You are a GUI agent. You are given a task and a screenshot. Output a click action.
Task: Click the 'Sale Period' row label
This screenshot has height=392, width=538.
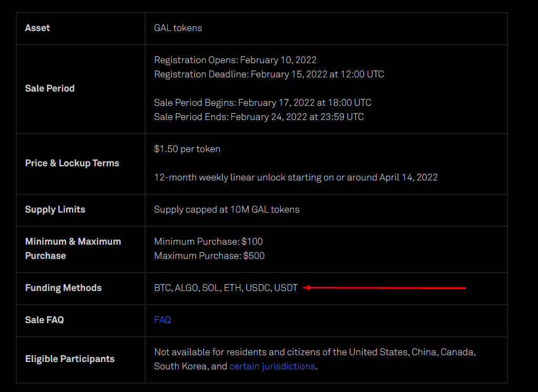point(50,88)
